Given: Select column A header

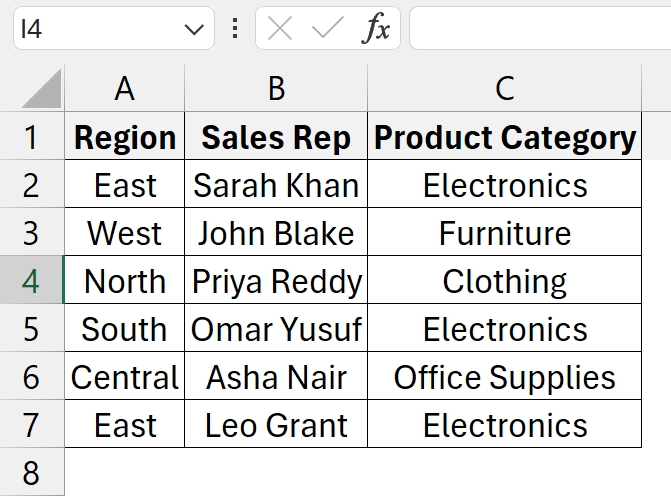Looking at the screenshot, I should tap(124, 89).
